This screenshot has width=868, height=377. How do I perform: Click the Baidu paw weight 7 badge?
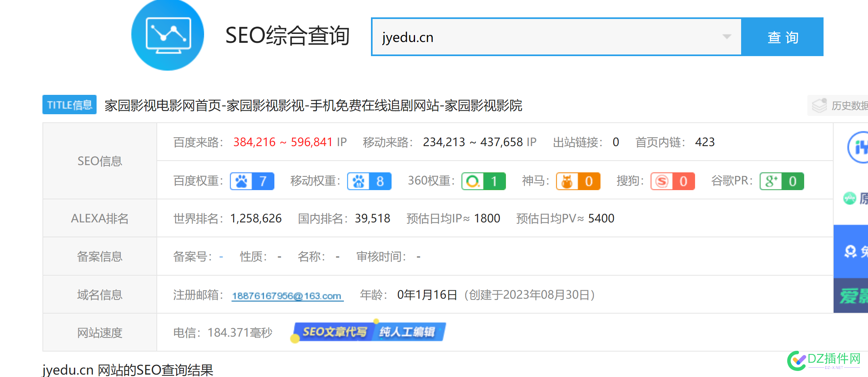[252, 181]
